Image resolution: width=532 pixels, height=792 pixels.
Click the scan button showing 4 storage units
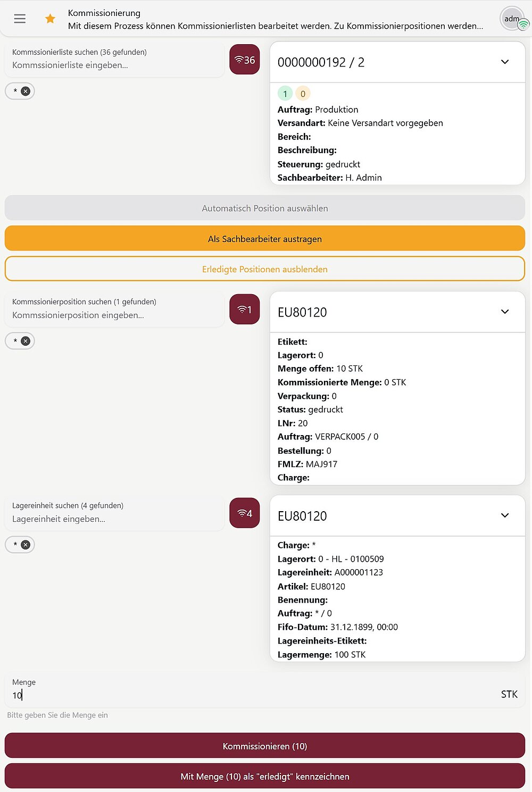[245, 513]
